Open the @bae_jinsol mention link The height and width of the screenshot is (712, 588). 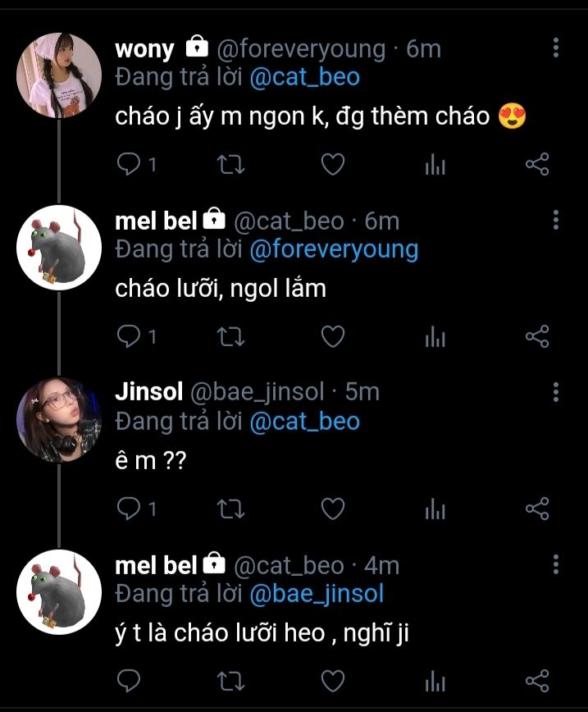(x=316, y=592)
